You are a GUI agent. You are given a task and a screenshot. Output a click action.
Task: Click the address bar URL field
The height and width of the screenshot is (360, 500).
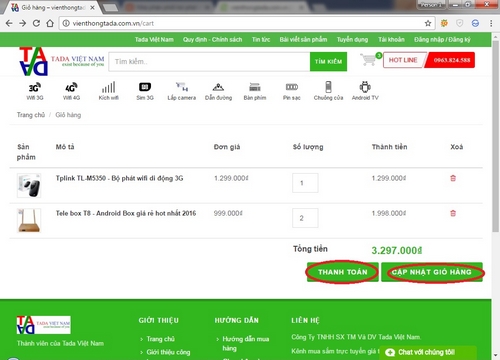point(247,23)
